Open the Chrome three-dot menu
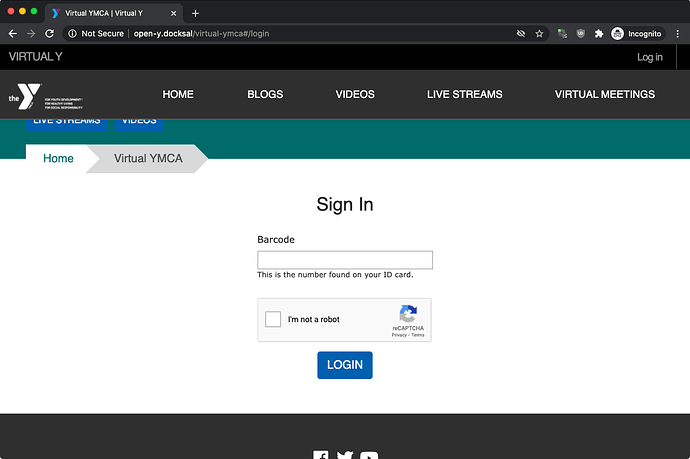Image resolution: width=690 pixels, height=459 pixels. (678, 33)
